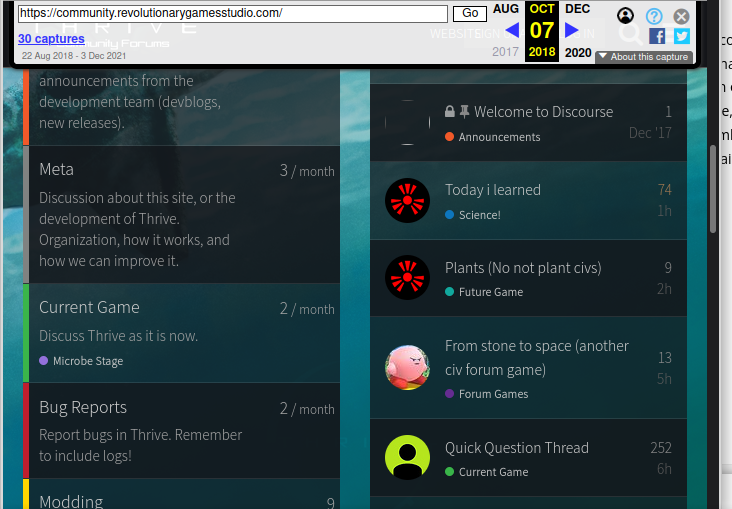Click the Go button
The width and height of the screenshot is (732, 509).
click(x=470, y=14)
